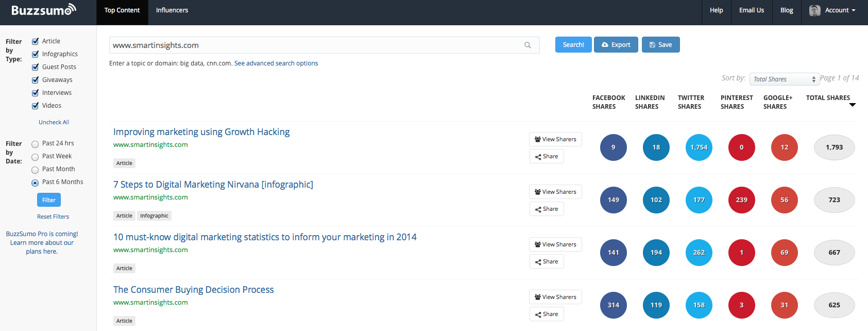Open See advanced search options link
This screenshot has width=868, height=331.
(x=276, y=63)
